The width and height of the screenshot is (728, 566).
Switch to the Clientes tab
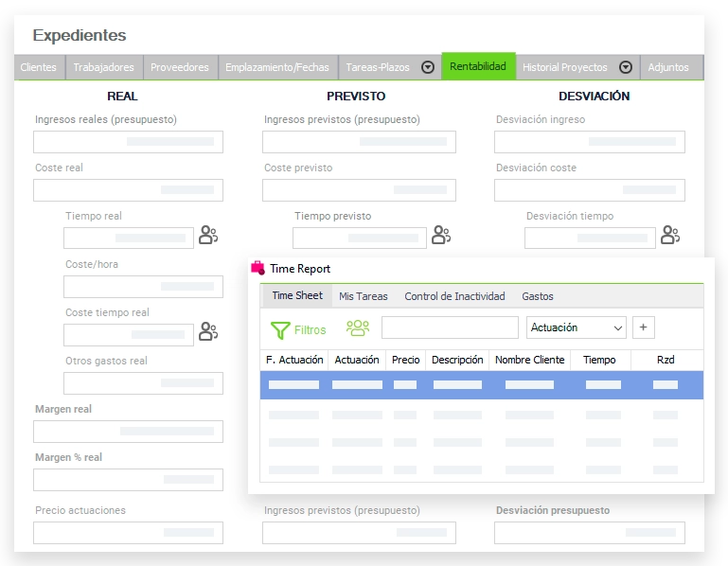(x=39, y=67)
